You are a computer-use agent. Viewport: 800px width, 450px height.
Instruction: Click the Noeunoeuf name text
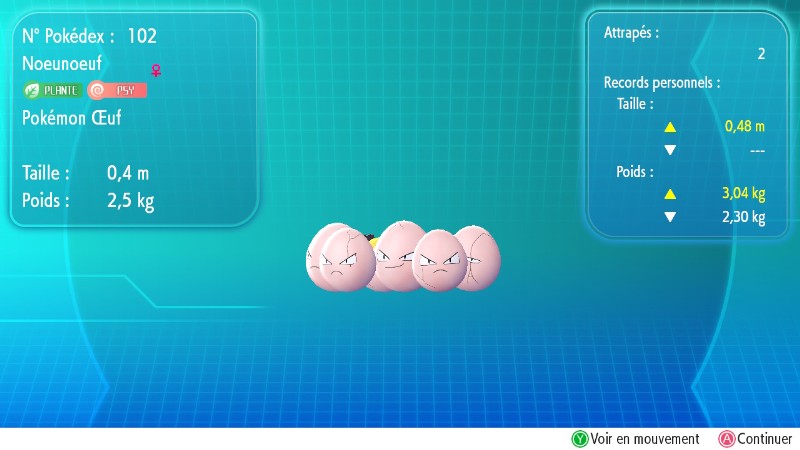[62, 63]
